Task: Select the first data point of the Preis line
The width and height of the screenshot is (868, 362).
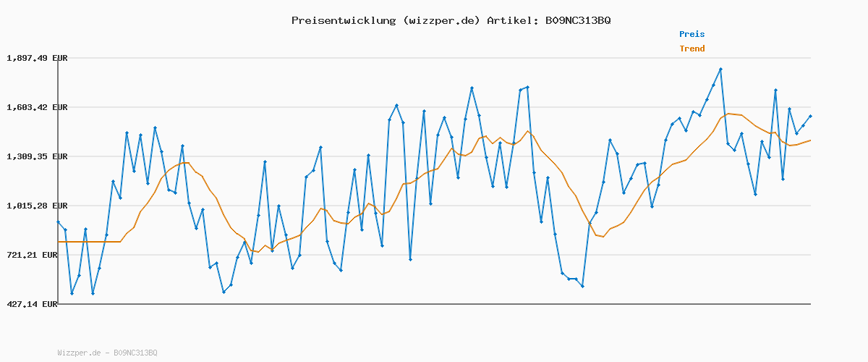Action: tap(59, 222)
